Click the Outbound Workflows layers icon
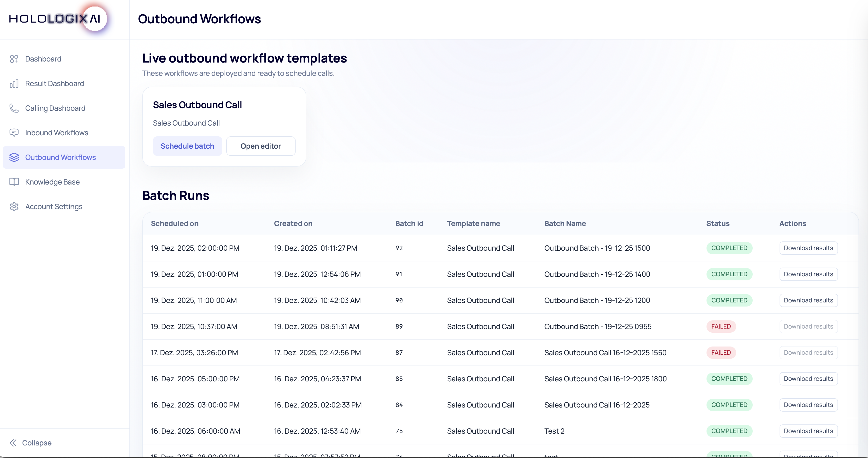Image resolution: width=868 pixels, height=458 pixels. 14,157
